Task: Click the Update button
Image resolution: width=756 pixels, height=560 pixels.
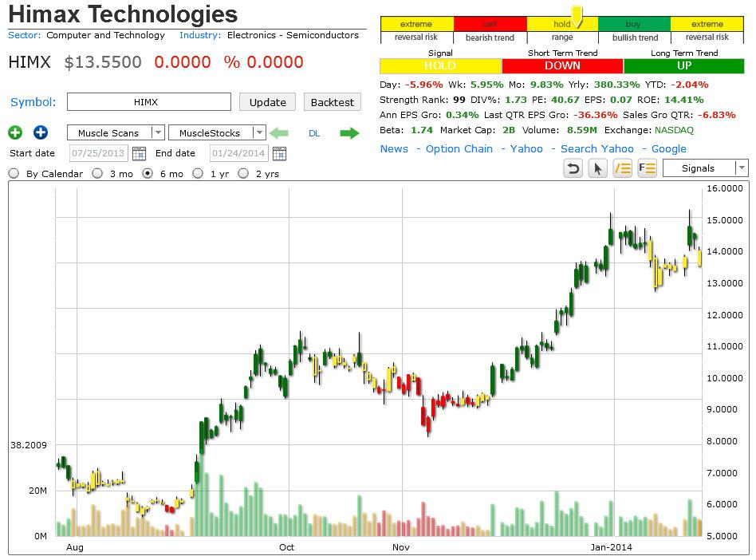Action: tap(267, 102)
